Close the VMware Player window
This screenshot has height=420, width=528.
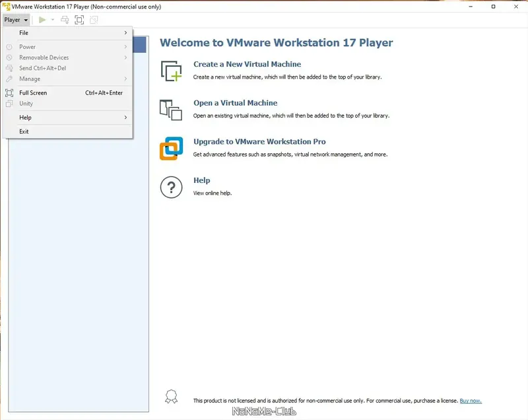pyautogui.click(x=516, y=7)
